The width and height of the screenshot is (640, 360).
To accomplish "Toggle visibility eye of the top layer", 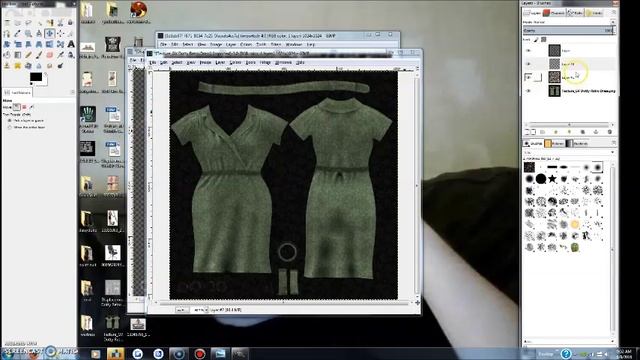I will click(528, 51).
